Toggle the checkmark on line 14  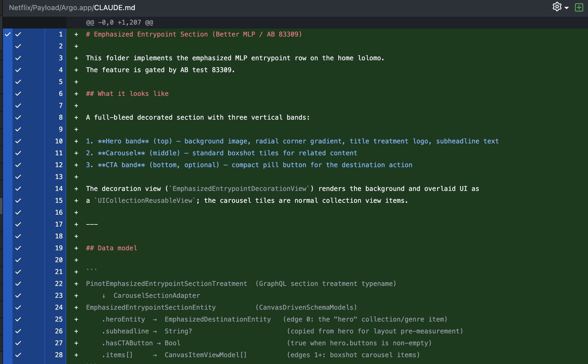point(18,189)
